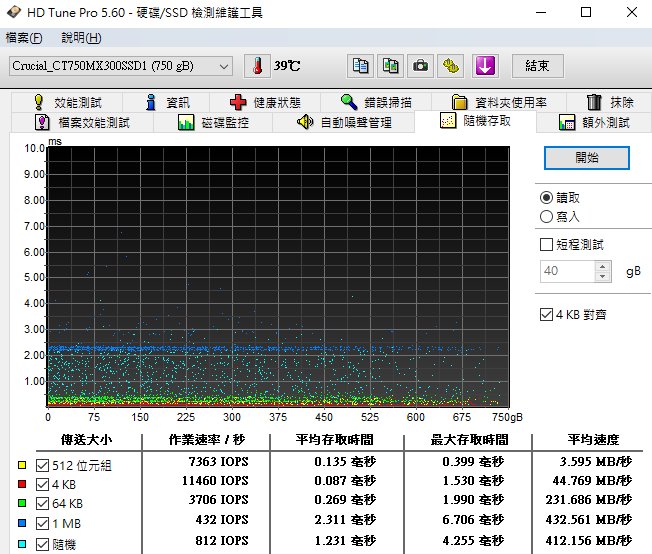Click the camera save screenshot icon
Screen dimensions: 652x554
[x=421, y=66]
